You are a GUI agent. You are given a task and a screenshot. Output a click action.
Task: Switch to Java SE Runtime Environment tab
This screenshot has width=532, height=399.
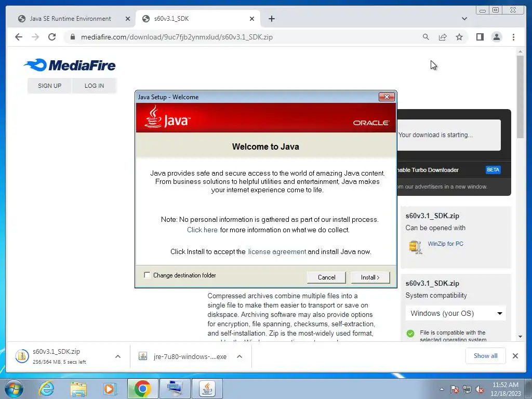click(x=70, y=19)
